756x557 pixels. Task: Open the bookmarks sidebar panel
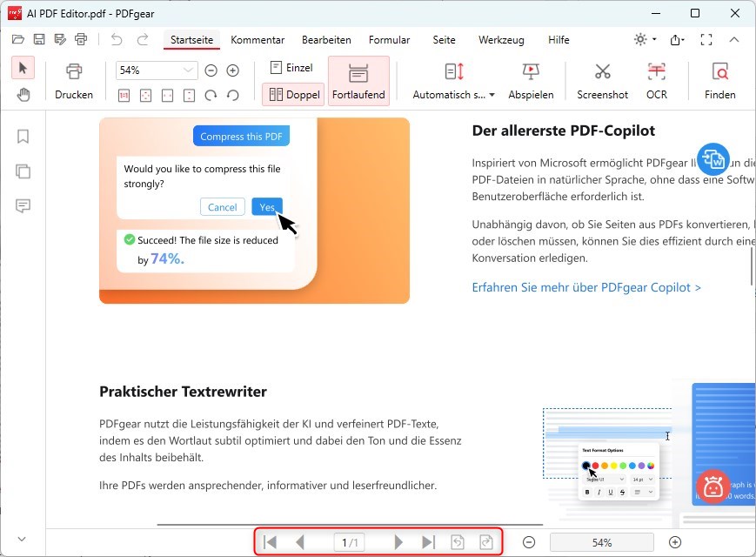[x=23, y=137]
